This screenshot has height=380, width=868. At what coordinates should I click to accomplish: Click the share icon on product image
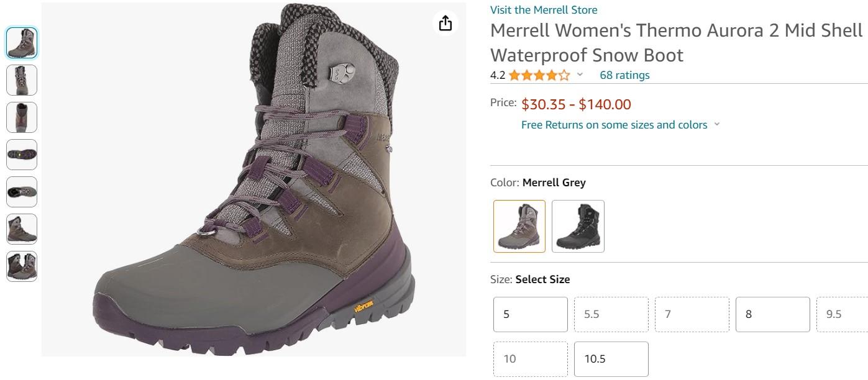(x=445, y=24)
